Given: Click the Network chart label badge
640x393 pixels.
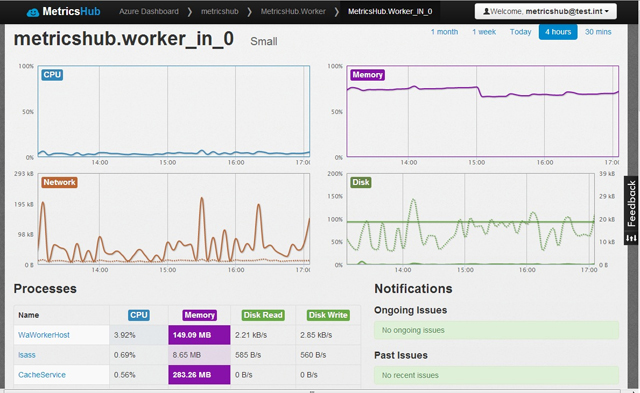Looking at the screenshot, I should (x=59, y=182).
